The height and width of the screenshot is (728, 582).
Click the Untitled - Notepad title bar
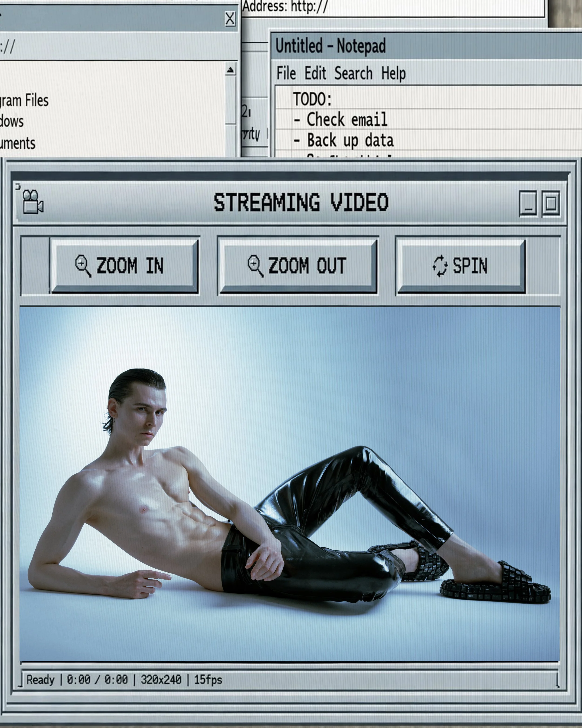click(x=427, y=46)
